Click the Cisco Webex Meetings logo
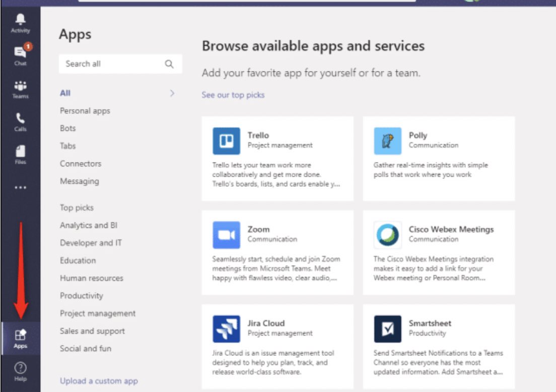 pos(388,235)
